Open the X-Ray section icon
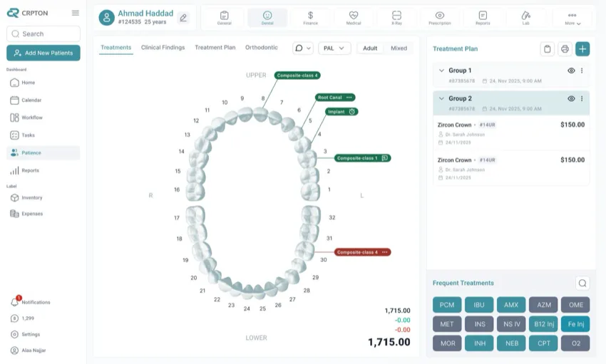 [396, 17]
